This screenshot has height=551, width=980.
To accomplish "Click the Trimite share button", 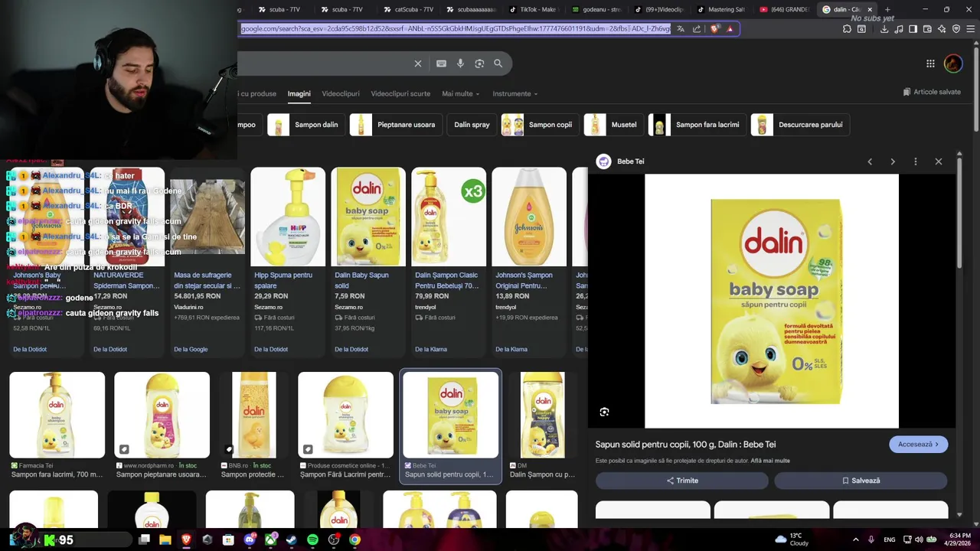I will pos(682,481).
